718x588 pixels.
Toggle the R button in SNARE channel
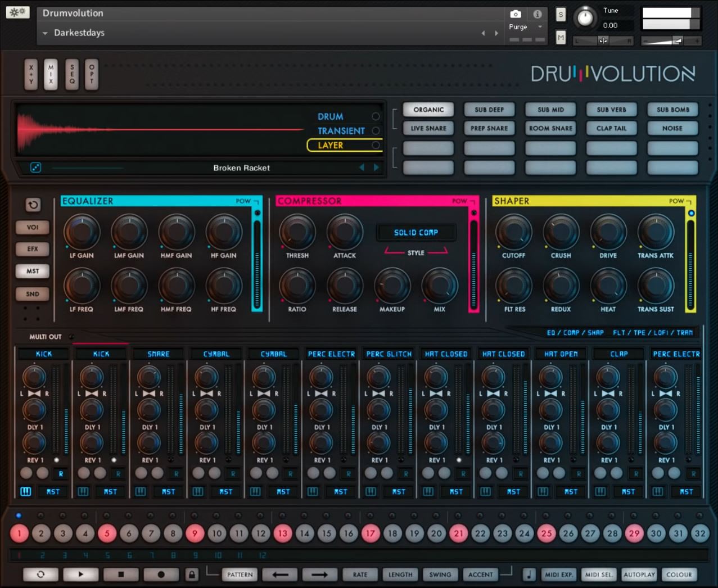point(175,474)
